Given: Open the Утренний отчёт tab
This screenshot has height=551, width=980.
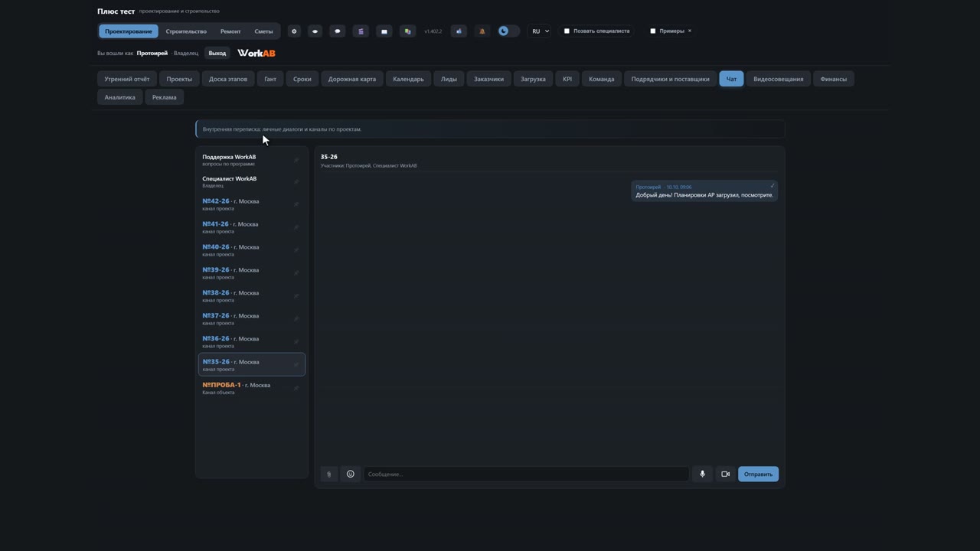Looking at the screenshot, I should pyautogui.click(x=127, y=79).
